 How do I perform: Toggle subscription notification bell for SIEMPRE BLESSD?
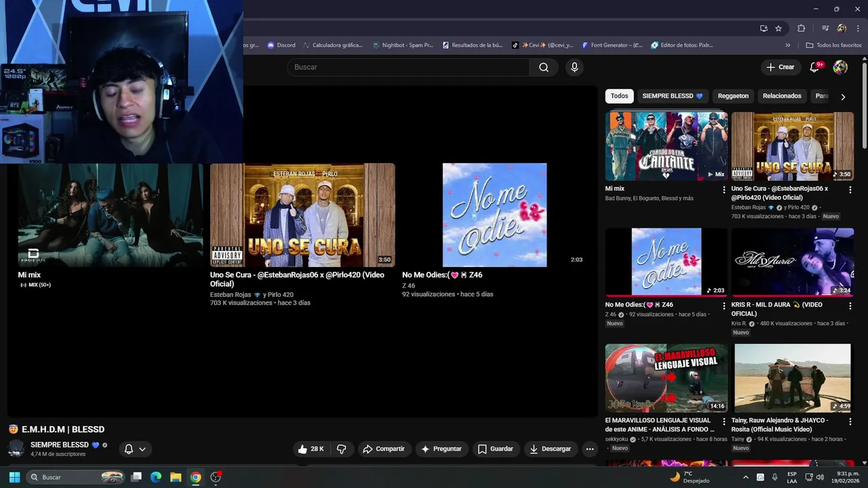128,449
